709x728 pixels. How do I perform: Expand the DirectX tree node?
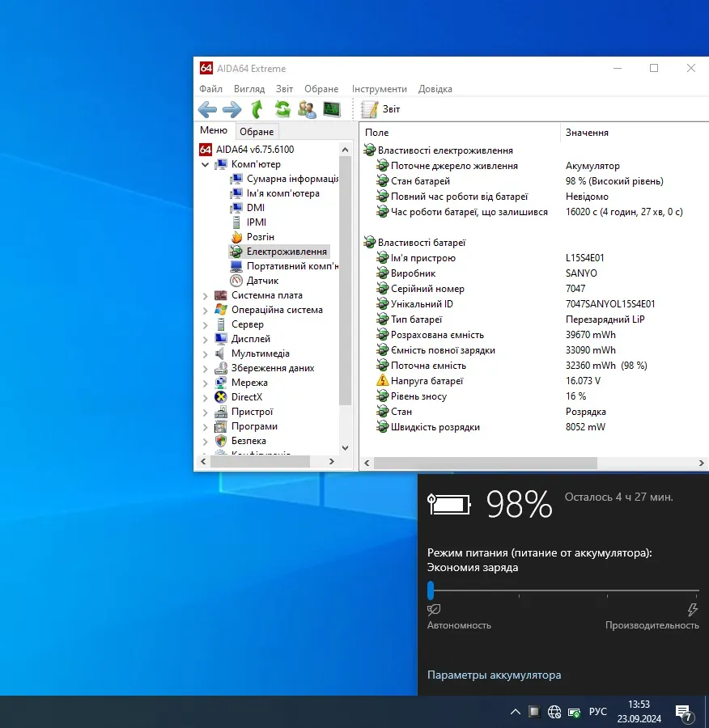pyautogui.click(x=205, y=398)
